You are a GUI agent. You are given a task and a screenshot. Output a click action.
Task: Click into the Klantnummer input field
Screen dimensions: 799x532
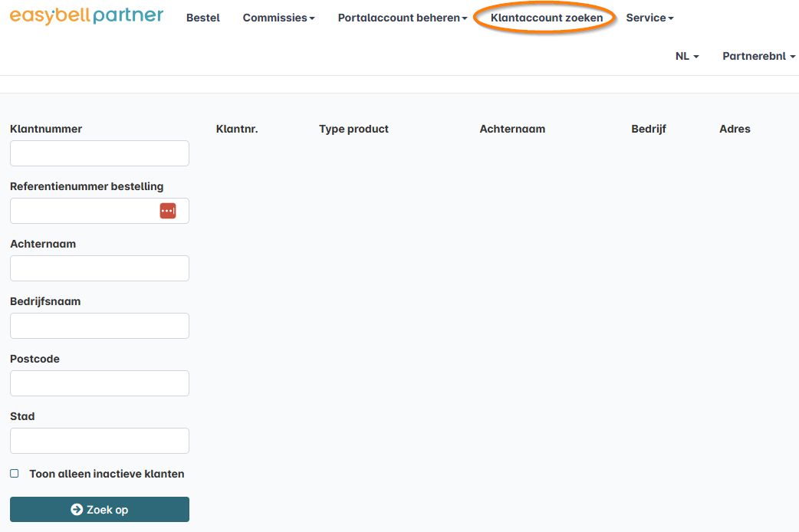click(100, 153)
